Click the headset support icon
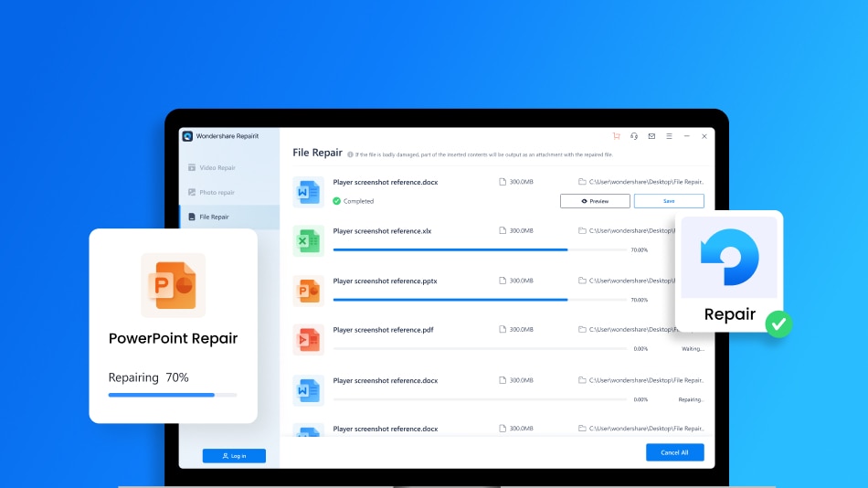The image size is (868, 488). coord(634,136)
